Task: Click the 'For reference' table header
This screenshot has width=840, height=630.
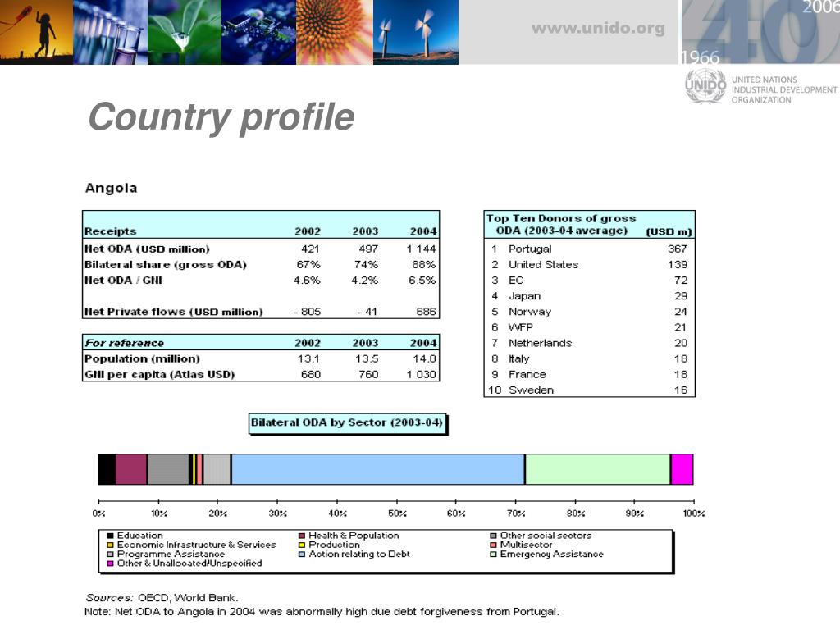Action: click(125, 343)
